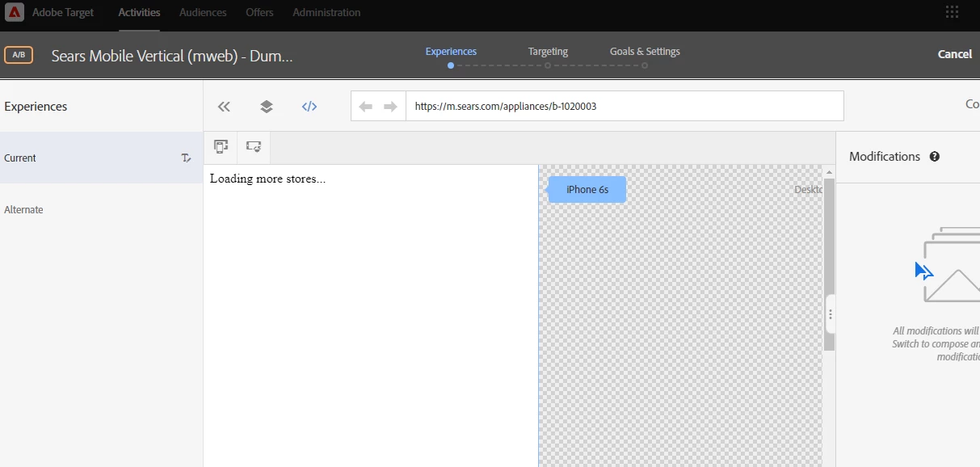Go to the Experiences step
Screen dimensions: 980x467
pos(451,51)
